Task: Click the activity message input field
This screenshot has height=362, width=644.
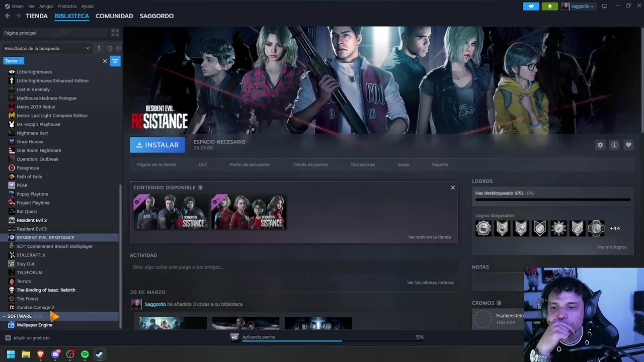Action: pos(293,267)
